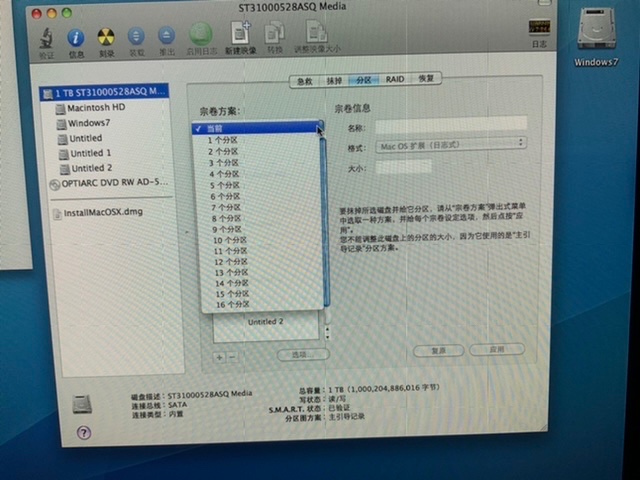Image resolution: width=640 pixels, height=480 pixels.
Task: Select Untitled 1 volume in sidebar
Action: (x=85, y=153)
